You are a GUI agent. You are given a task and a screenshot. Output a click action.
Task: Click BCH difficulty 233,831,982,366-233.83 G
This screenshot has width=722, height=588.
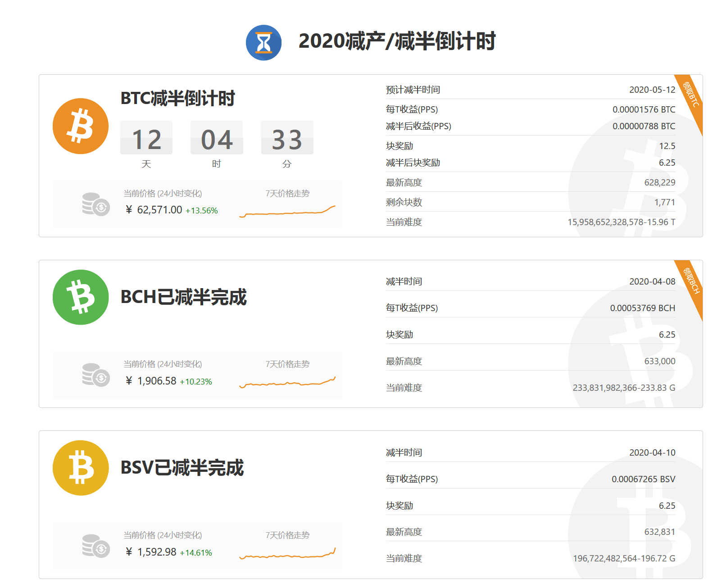coord(624,388)
